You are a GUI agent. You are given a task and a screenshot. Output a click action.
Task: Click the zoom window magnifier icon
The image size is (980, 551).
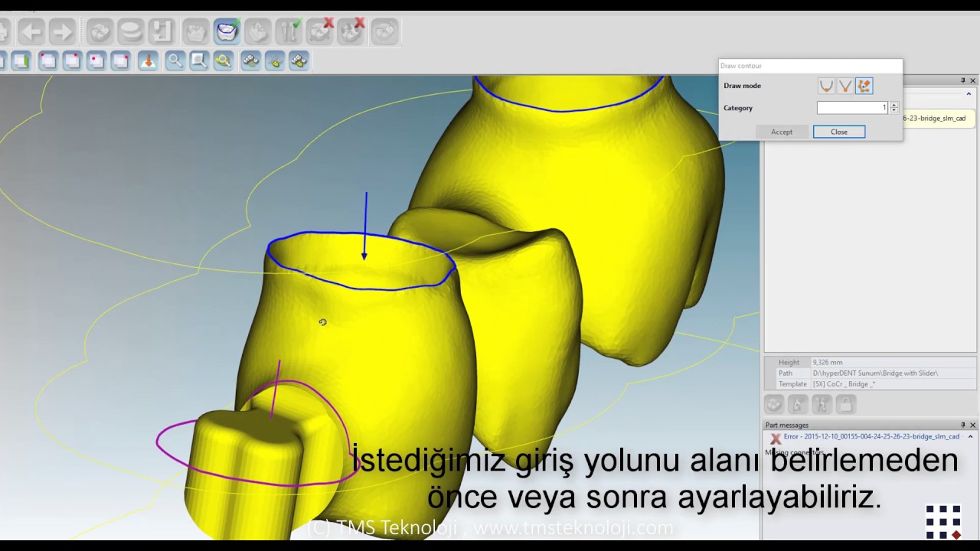199,60
